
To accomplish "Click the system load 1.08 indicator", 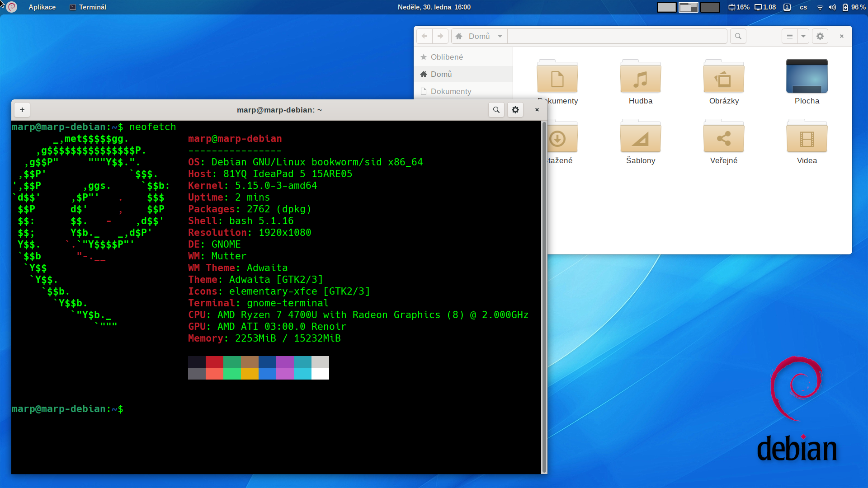I will point(765,7).
